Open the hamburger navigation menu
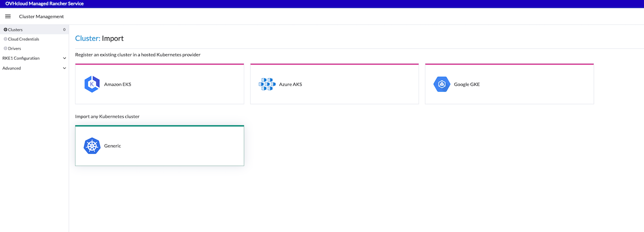This screenshot has height=232, width=644. [x=8, y=17]
